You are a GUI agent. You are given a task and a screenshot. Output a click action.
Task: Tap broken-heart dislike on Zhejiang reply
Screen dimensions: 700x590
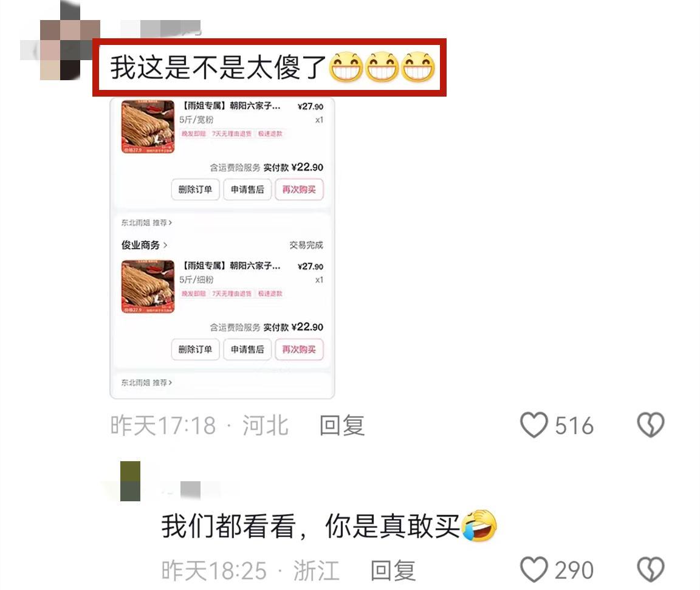click(650, 569)
